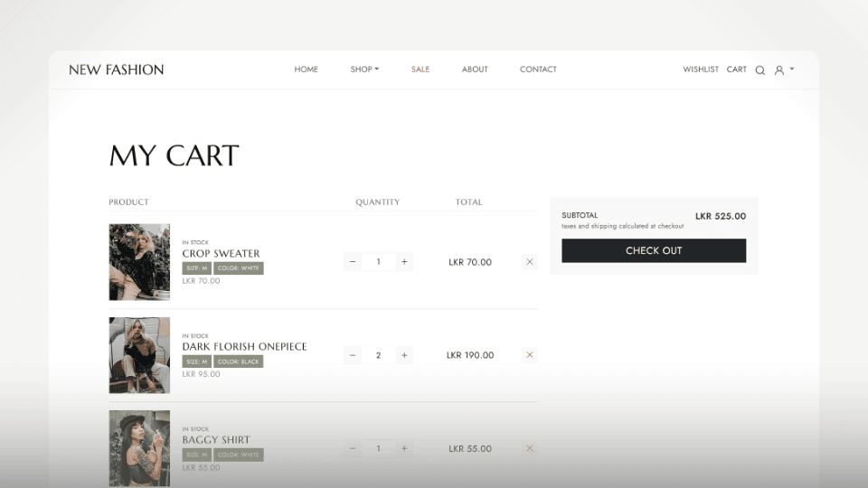Click Dark Florish Onepiece SIZE: M tag
The image size is (868, 488).
(x=196, y=361)
